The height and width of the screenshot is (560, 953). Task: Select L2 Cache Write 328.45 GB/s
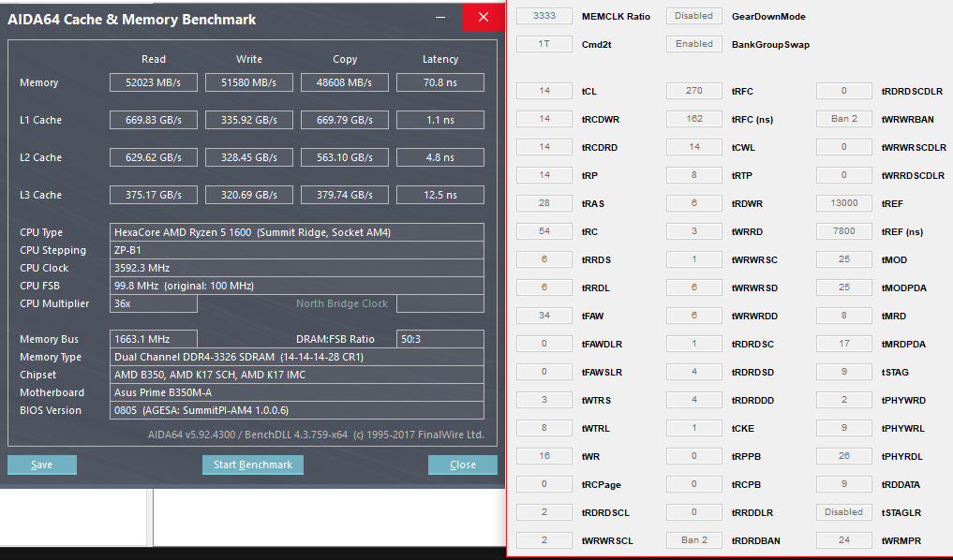[248, 157]
